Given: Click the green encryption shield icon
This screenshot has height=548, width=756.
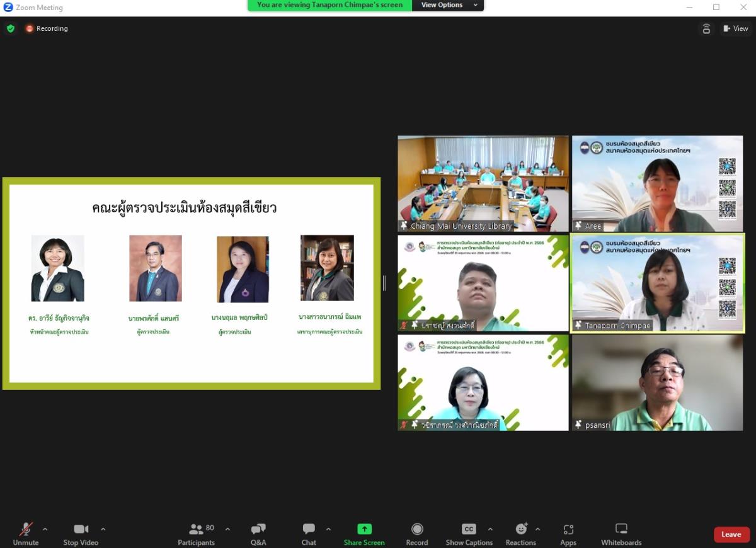Looking at the screenshot, I should coord(11,28).
